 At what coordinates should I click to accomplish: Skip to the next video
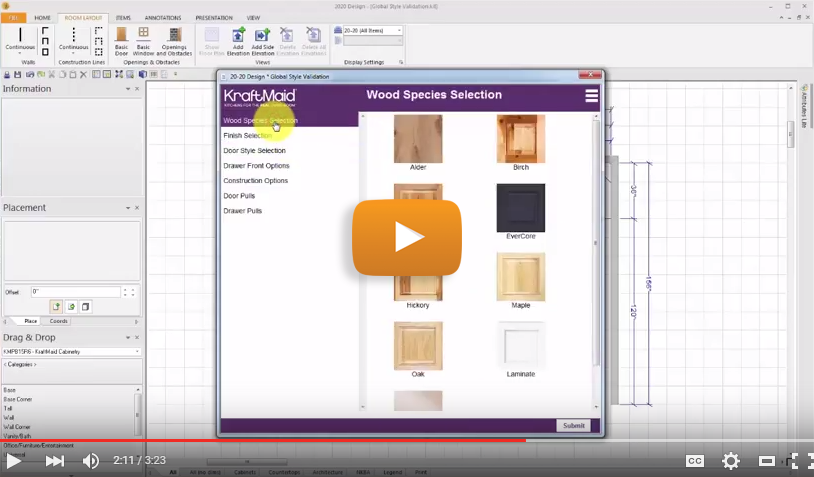coord(55,460)
